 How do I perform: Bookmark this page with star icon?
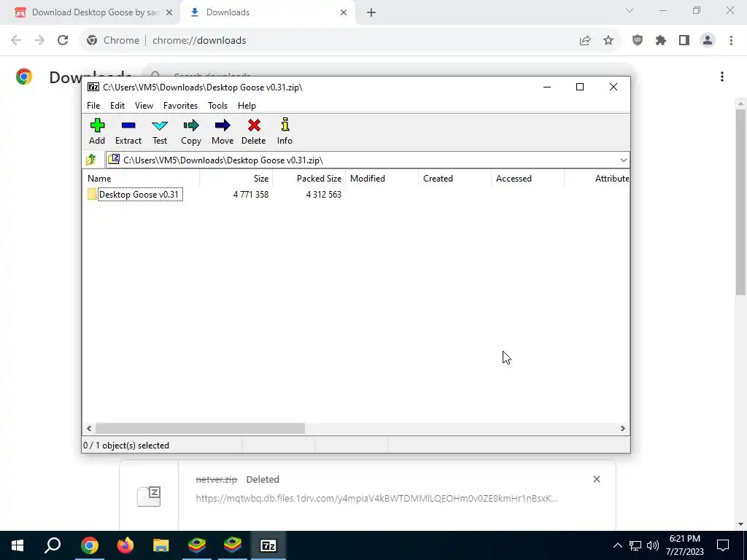point(608,41)
